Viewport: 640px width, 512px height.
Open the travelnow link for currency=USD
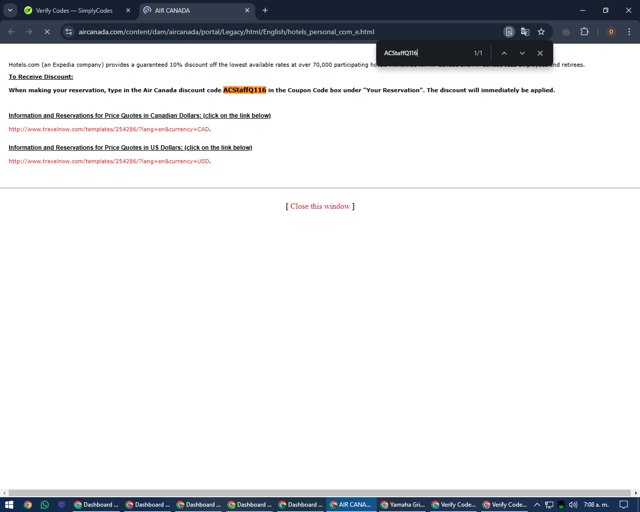pos(109,161)
